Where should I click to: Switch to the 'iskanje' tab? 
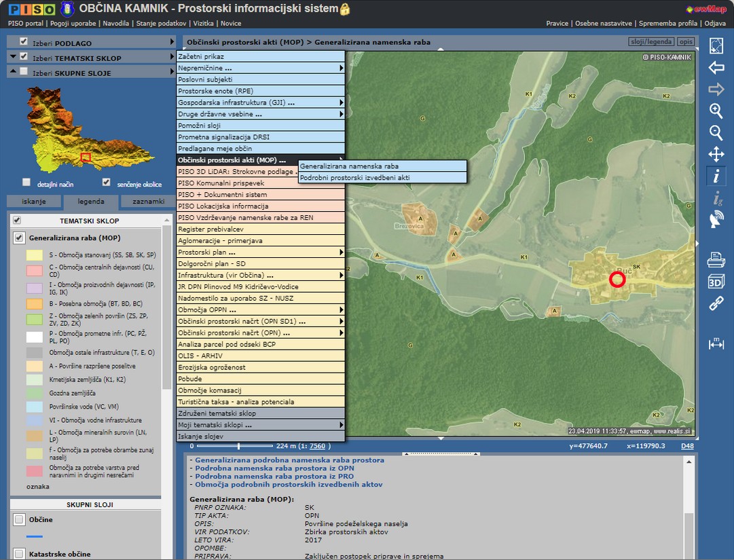click(33, 202)
